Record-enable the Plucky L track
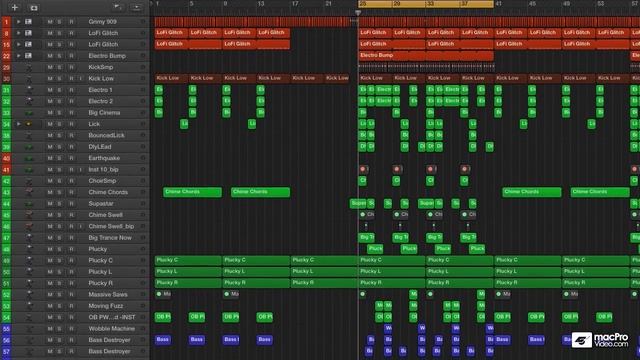Viewport: 640px width, 360px height. (x=71, y=272)
